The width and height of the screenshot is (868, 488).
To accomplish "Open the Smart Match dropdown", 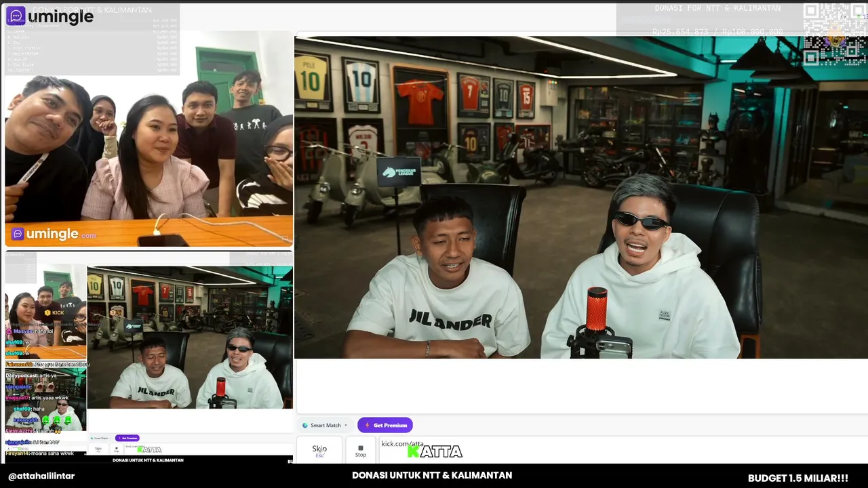I will click(325, 426).
